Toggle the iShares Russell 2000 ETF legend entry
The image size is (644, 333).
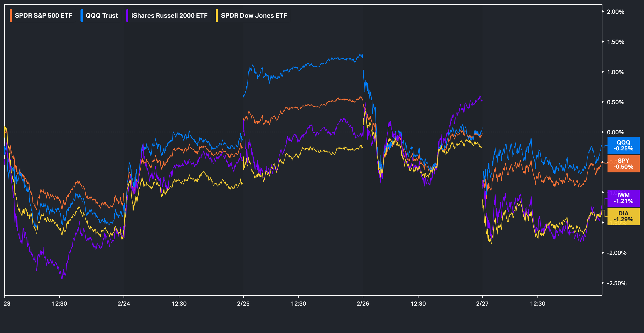(x=169, y=16)
